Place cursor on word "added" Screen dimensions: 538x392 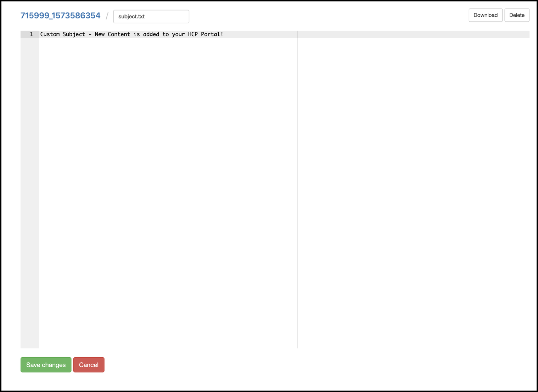pyautogui.click(x=151, y=34)
